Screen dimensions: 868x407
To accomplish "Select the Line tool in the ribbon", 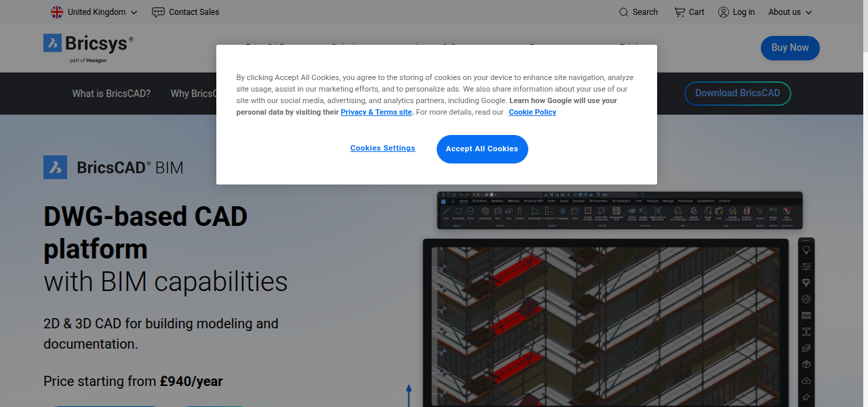I will tap(446, 211).
